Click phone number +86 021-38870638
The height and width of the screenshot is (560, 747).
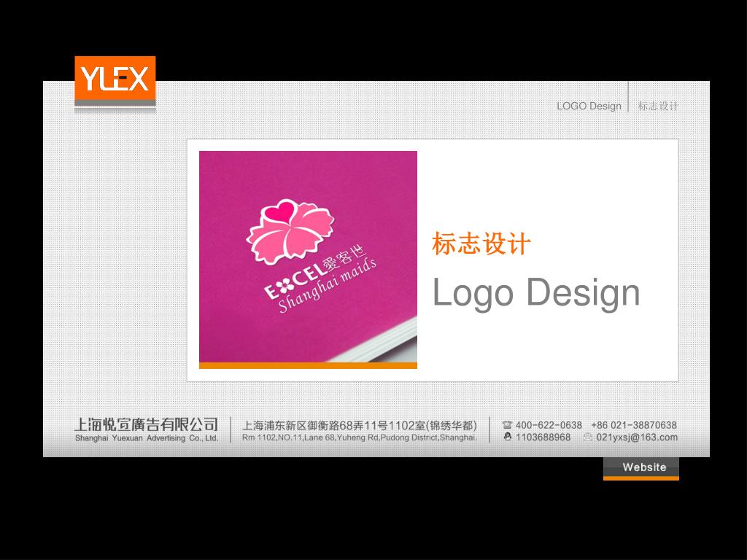tap(634, 425)
